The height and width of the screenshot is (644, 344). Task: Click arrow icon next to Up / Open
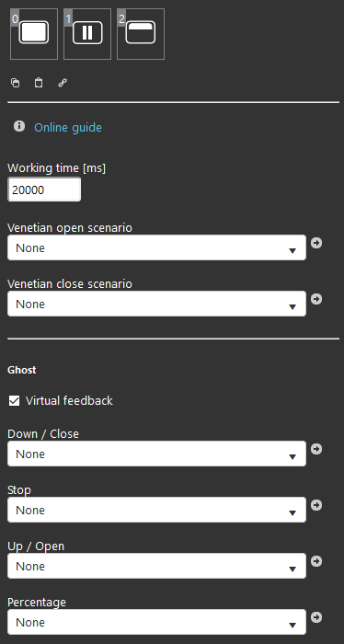tap(316, 561)
